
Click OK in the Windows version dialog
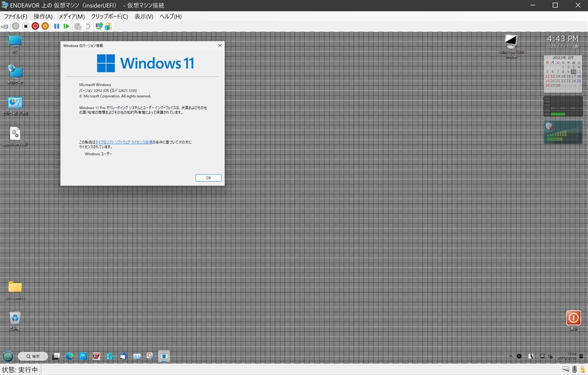coord(208,178)
